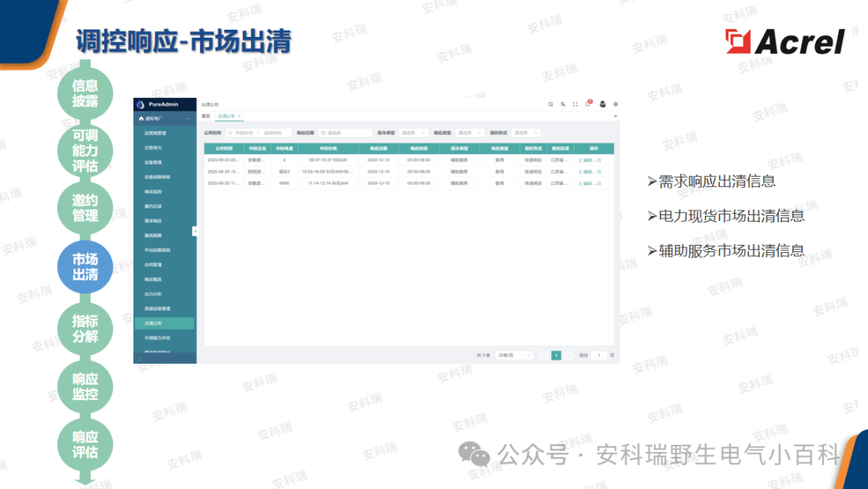868x489 pixels.
Task: Open 交易单元 in the sidebar
Action: (154, 148)
